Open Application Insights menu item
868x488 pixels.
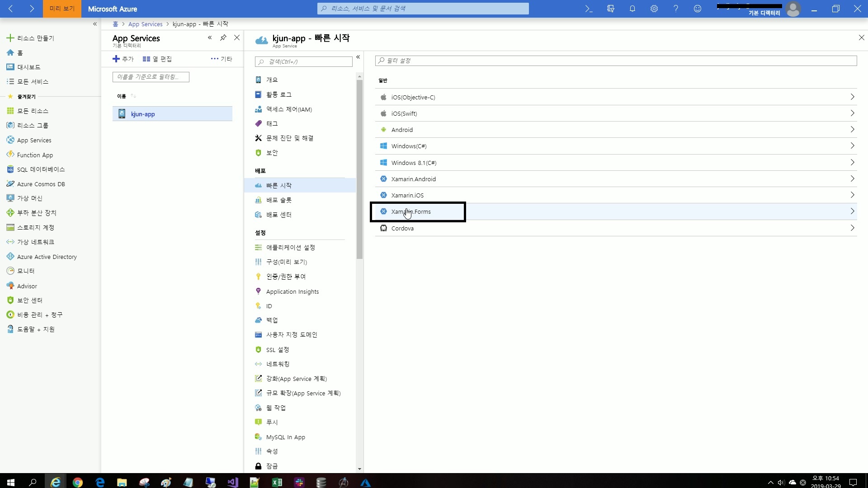tap(292, 292)
